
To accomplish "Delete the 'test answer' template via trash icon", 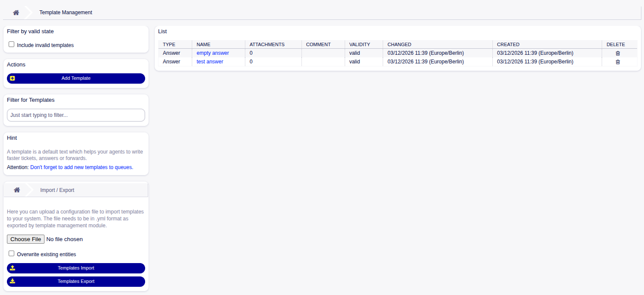I will [x=618, y=62].
